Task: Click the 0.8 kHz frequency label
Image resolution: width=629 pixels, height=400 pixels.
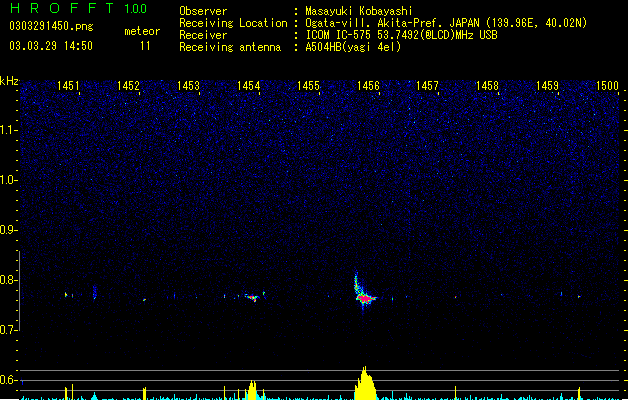Action: tap(9, 280)
